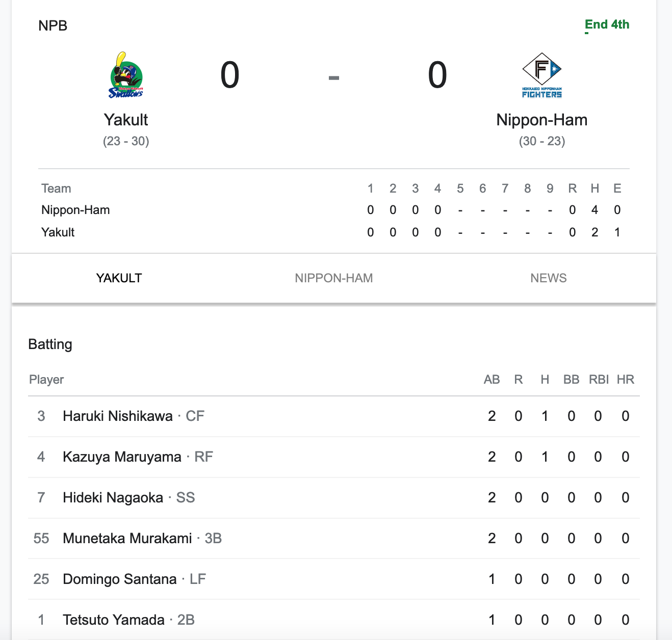Screen dimensions: 672x640
Task: Click the Nippon-Ham team name under logo
Action: (x=542, y=120)
